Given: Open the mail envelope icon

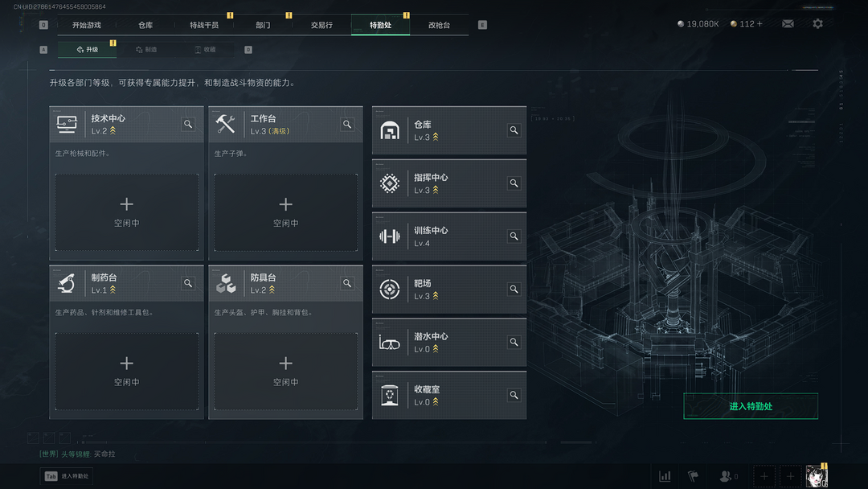Looking at the screenshot, I should pyautogui.click(x=788, y=24).
